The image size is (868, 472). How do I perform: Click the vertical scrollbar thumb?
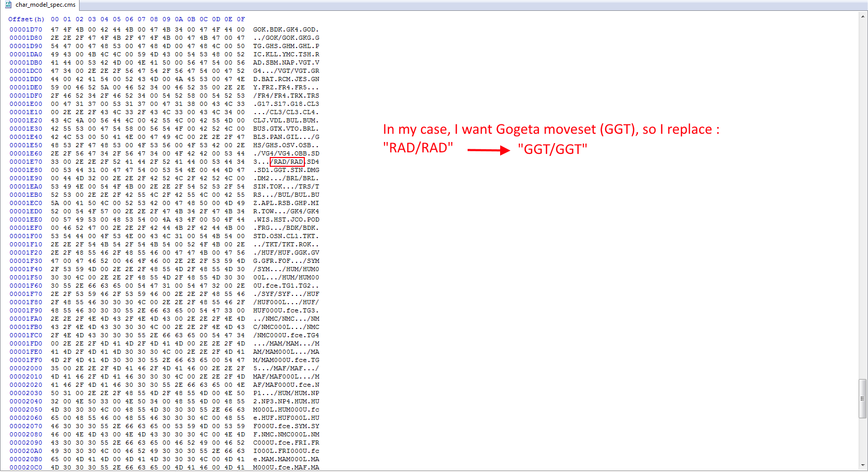coord(863,399)
